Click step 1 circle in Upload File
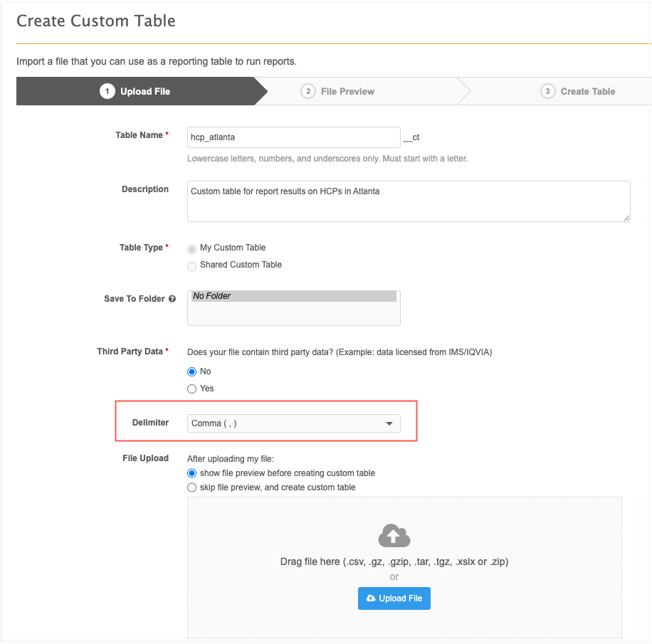652x644 pixels. (x=107, y=91)
